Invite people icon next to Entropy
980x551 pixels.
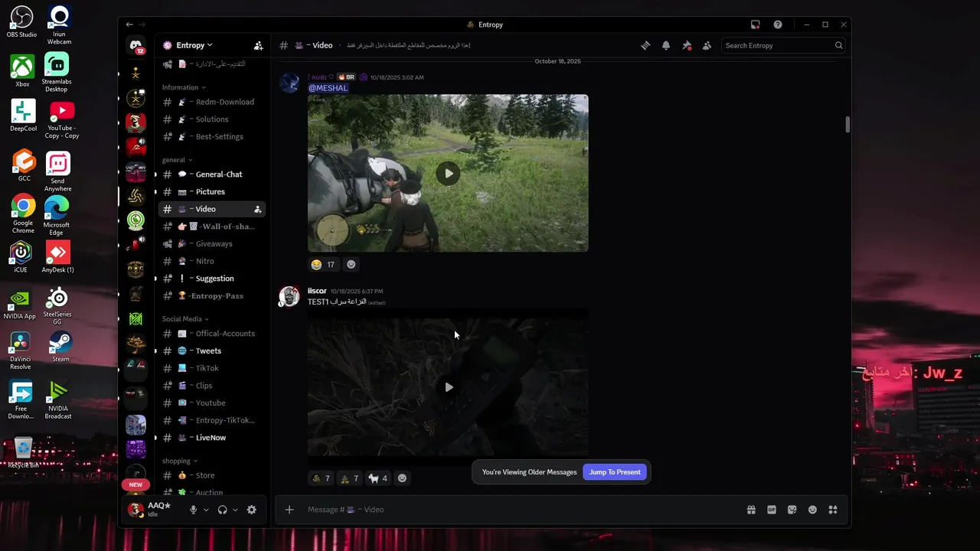pos(258,46)
